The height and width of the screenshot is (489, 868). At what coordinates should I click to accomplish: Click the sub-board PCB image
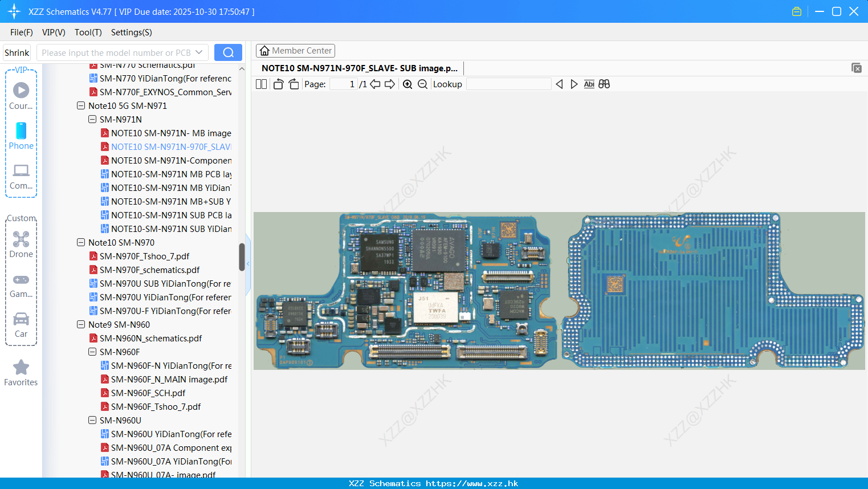559,291
